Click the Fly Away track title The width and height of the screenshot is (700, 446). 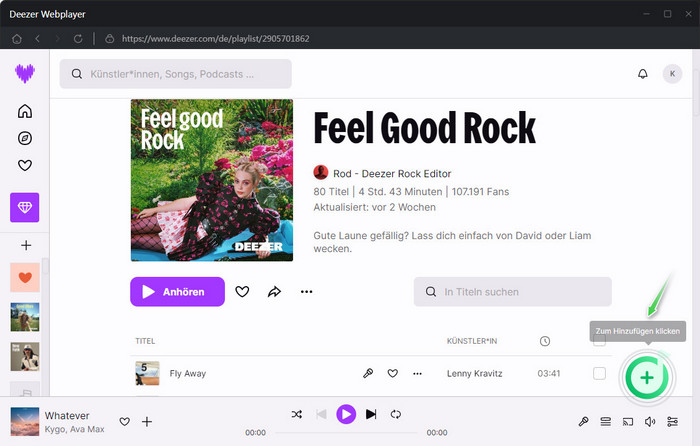[x=188, y=374]
